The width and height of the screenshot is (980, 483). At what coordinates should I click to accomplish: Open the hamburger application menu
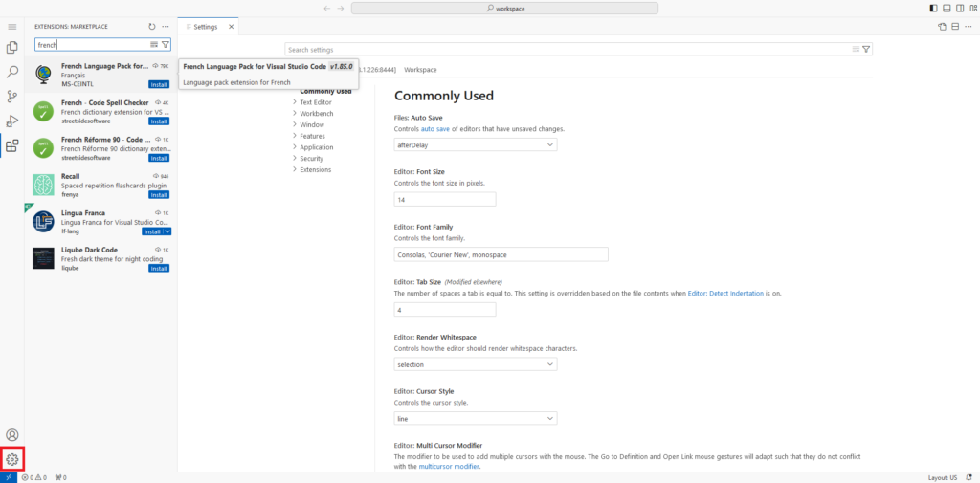tap(11, 27)
